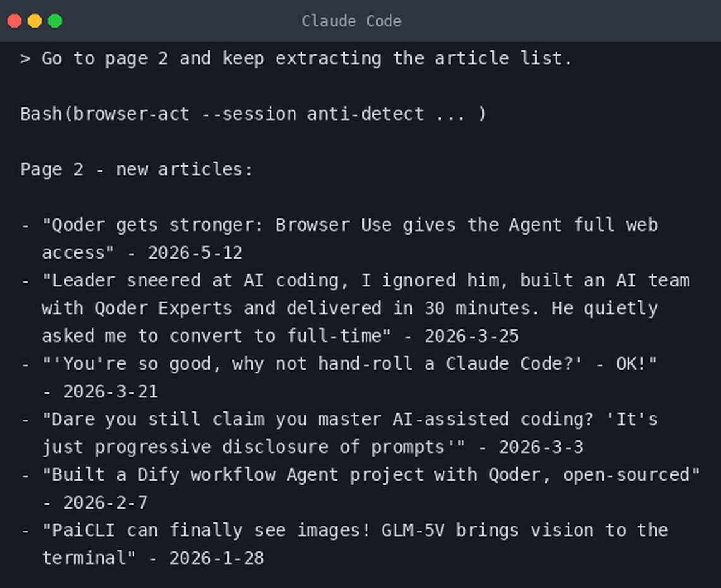Viewport: 721px width, 588px height.
Task: Click the user prompt text 'extracting the article list'
Action: click(x=424, y=59)
